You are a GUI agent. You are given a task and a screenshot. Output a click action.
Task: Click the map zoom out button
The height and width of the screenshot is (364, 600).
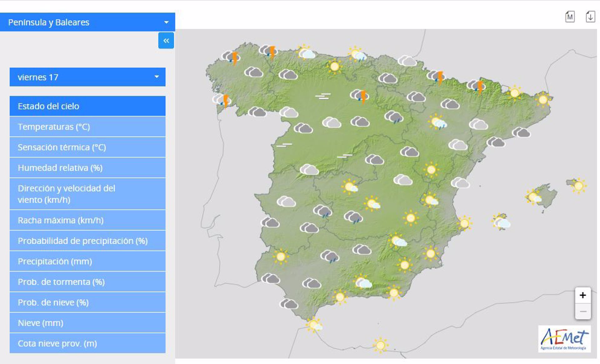(x=582, y=311)
